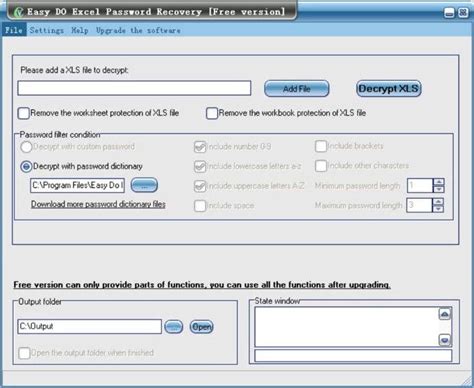Click the progress bar under State window
Viewport: 474px width, 388px height.
pyautogui.click(x=353, y=355)
